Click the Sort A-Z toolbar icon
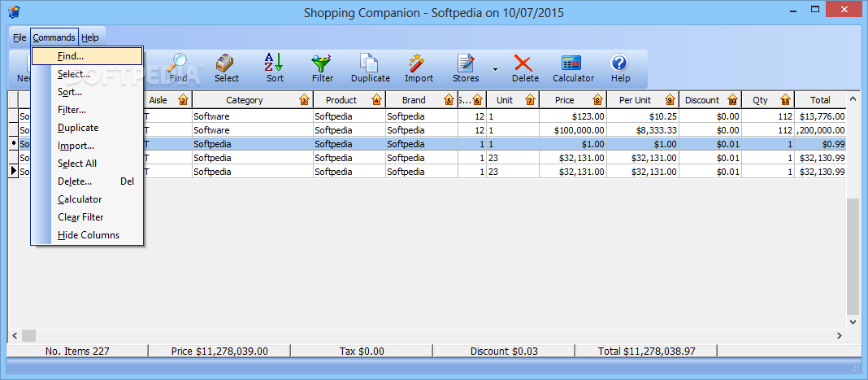868x380 pixels. tap(274, 62)
